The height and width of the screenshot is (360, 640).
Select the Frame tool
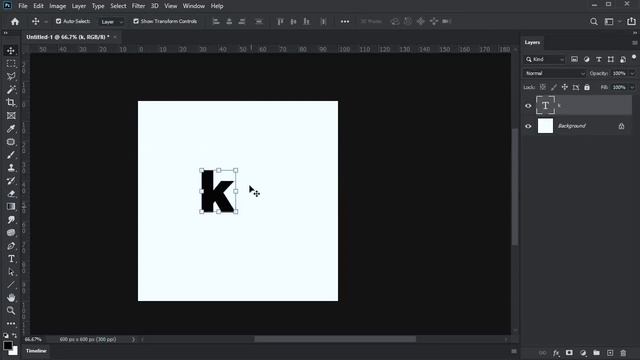[x=11, y=116]
